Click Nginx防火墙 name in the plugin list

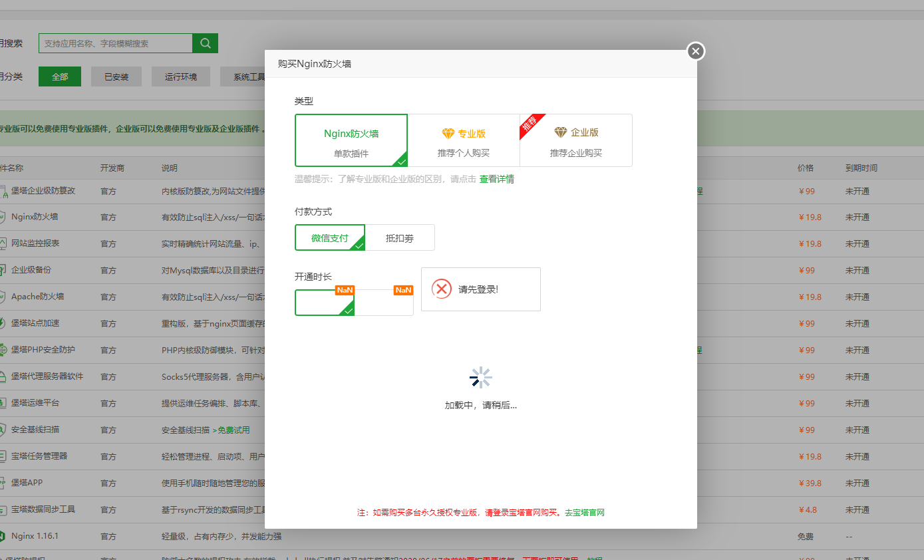(x=35, y=217)
